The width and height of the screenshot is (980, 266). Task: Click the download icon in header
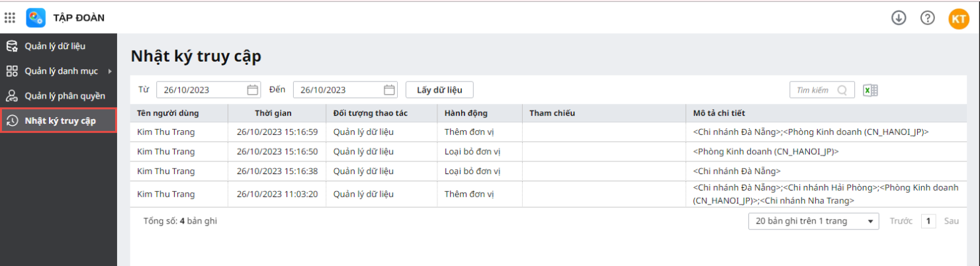click(899, 18)
